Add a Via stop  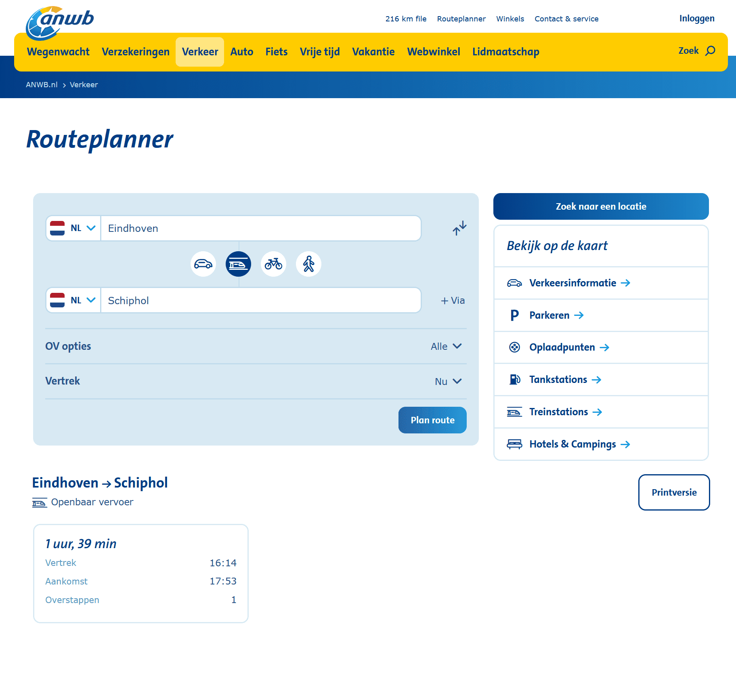(x=453, y=301)
